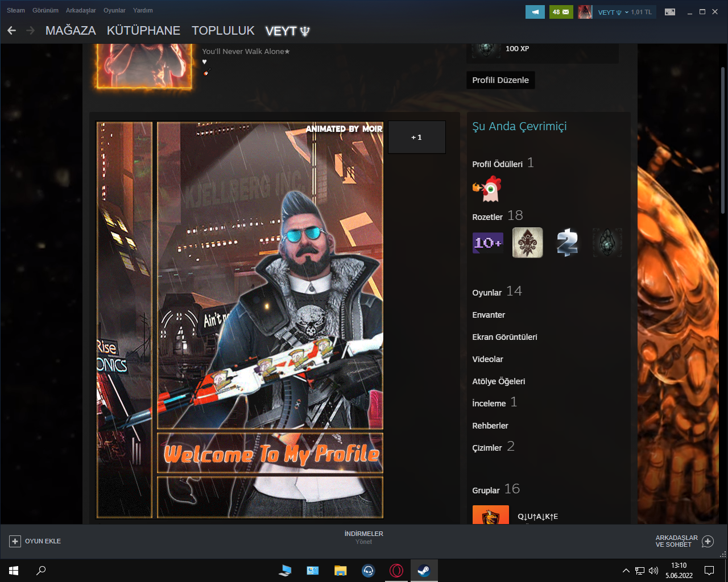Click the OYUN EKLE label
Viewport: 728px width, 582px height.
(x=43, y=541)
